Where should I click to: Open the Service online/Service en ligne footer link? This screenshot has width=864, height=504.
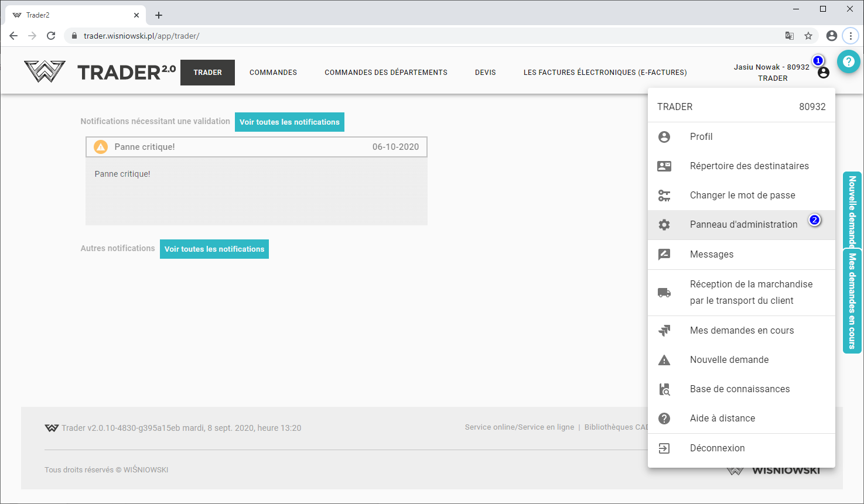coord(519,427)
